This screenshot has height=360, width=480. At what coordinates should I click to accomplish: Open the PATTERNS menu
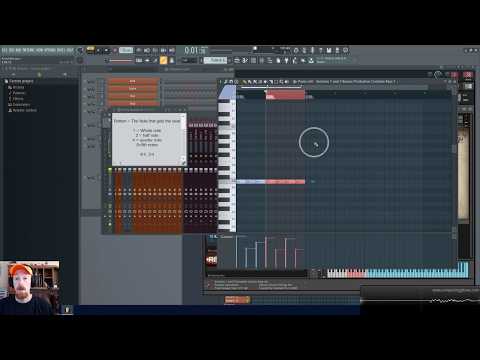point(29,50)
